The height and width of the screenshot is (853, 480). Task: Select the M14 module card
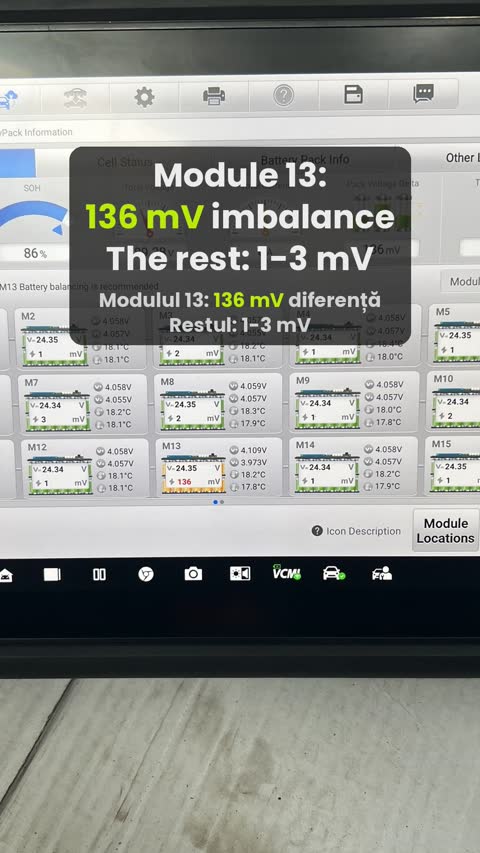[x=354, y=466]
